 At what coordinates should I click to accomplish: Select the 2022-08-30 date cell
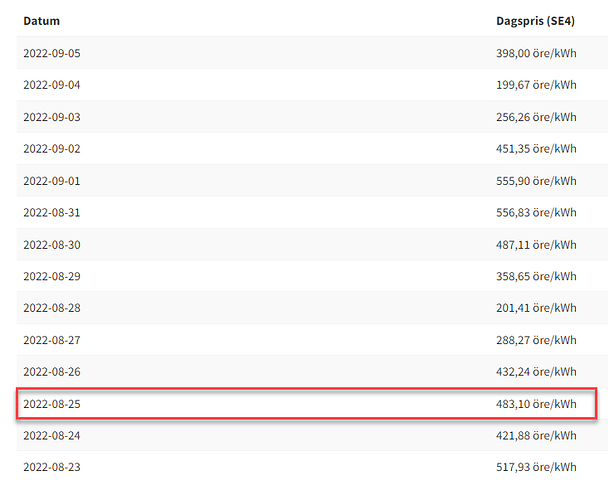[x=52, y=245]
